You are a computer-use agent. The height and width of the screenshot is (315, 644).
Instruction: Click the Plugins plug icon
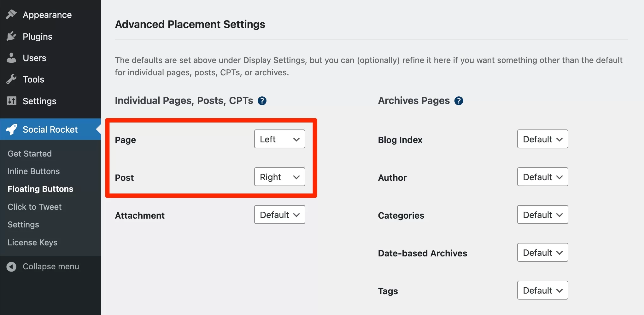coord(11,36)
